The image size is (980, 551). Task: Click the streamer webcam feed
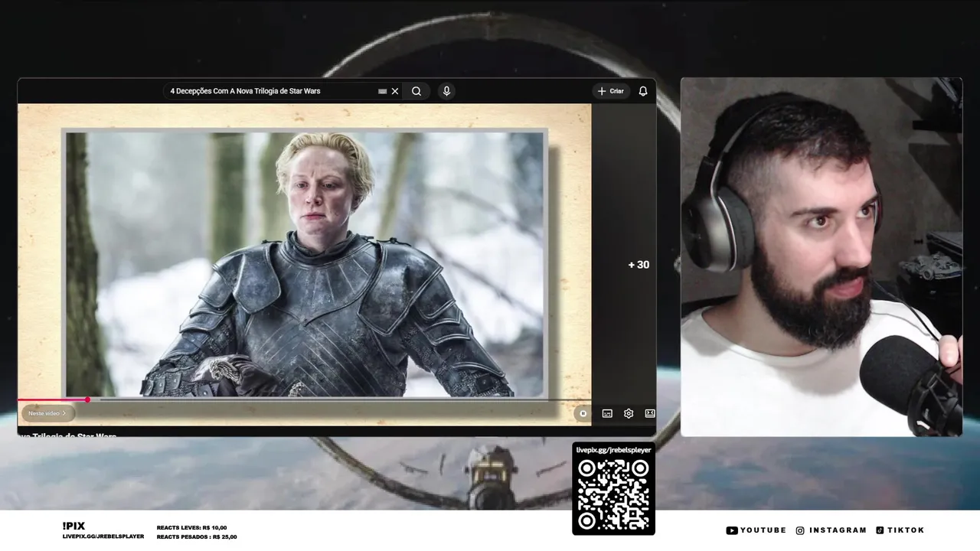tap(822, 257)
